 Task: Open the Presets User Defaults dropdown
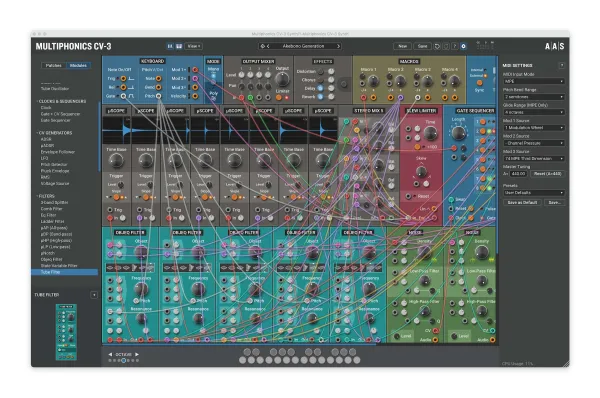(534, 192)
